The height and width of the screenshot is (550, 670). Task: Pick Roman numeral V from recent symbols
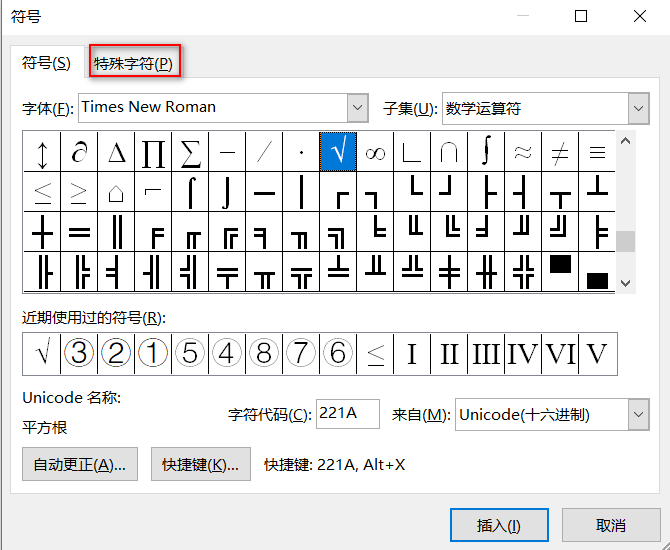pos(597,353)
